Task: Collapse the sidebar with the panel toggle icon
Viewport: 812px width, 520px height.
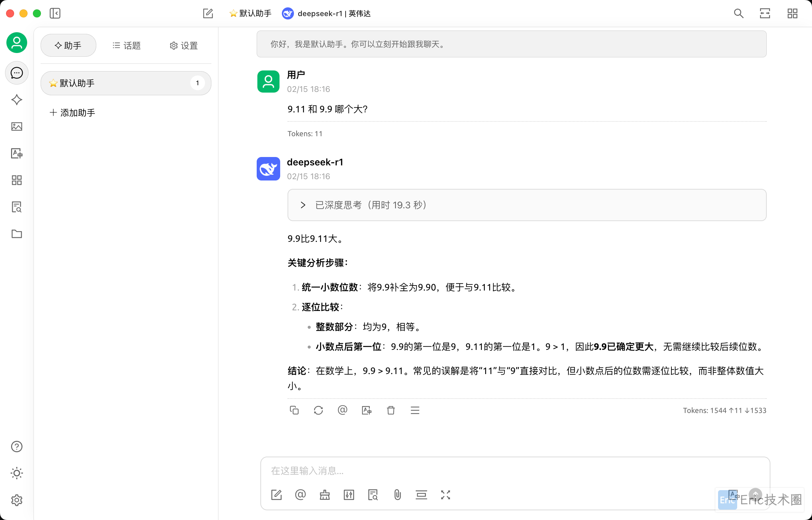Action: (x=55, y=13)
